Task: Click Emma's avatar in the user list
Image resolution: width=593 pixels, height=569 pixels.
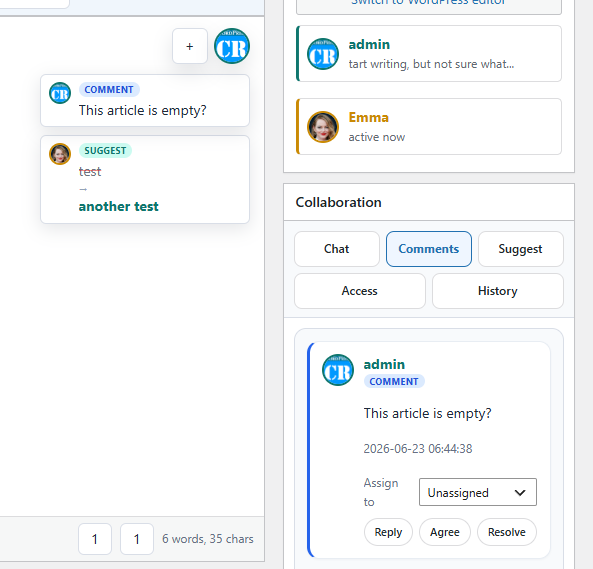Action: click(x=323, y=127)
